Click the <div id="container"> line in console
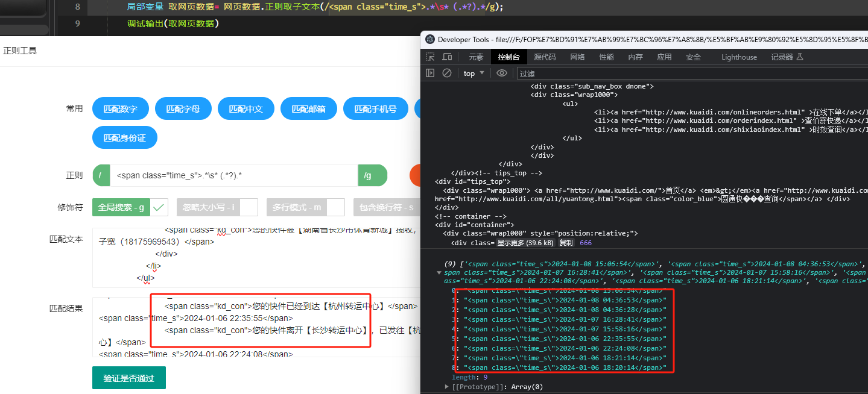868x394 pixels. pyautogui.click(x=475, y=225)
